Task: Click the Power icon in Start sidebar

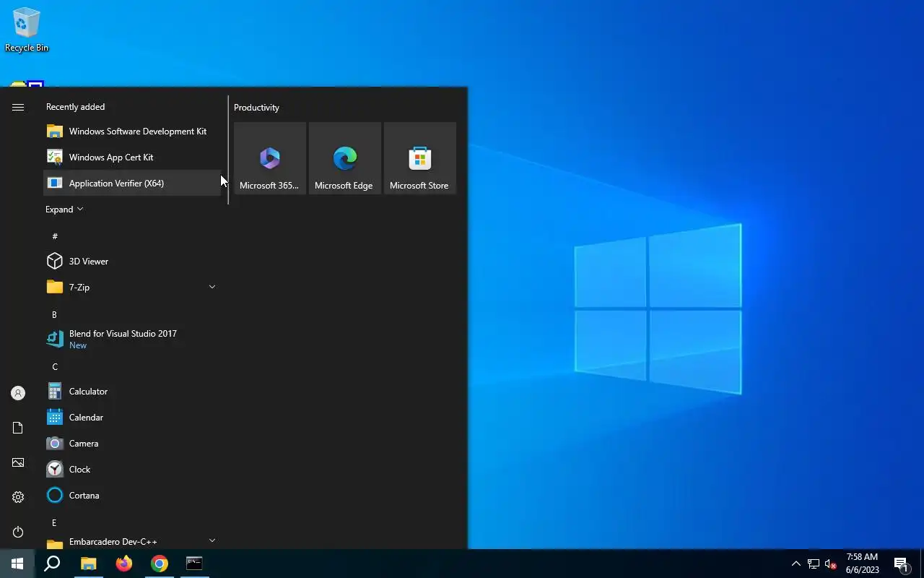Action: point(18,532)
